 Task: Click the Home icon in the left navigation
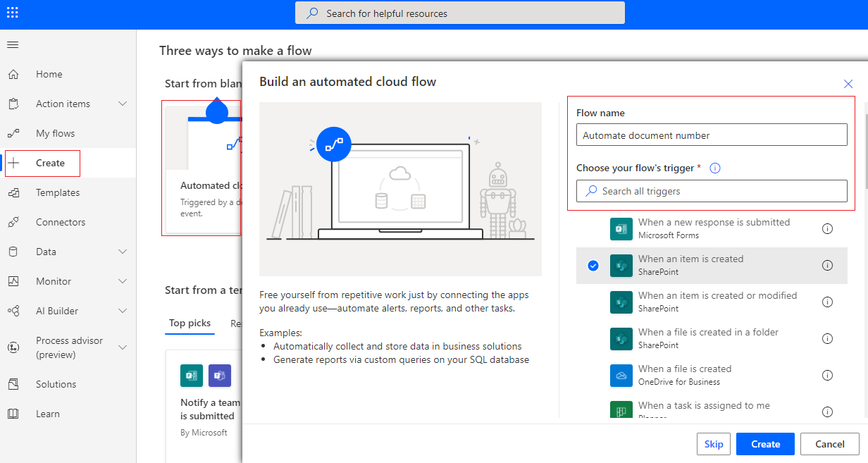(15, 74)
